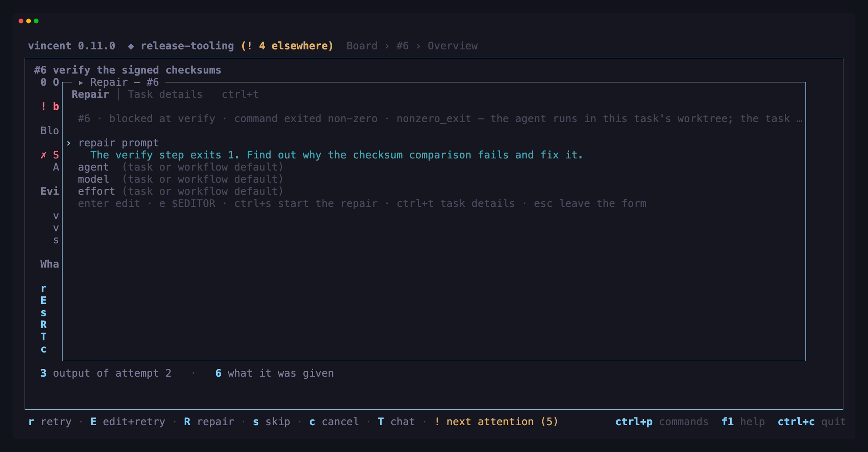The width and height of the screenshot is (868, 452).
Task: Open '6 what it was given'
Action: (275, 373)
